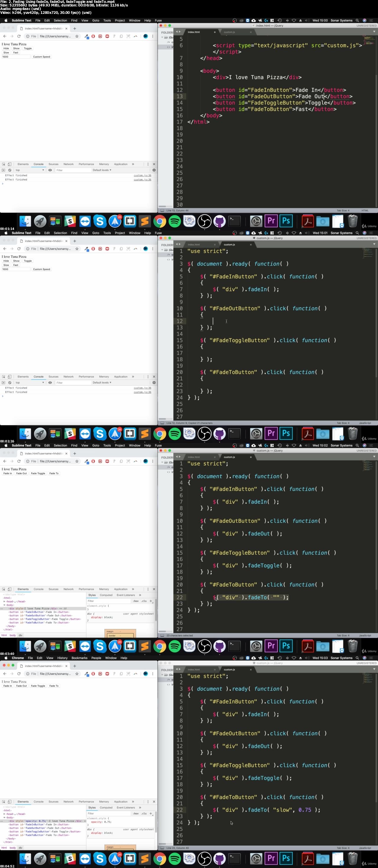This screenshot has height=868, width=378.
Task: Click bookmark star icon in 00:03:40 frame
Action: [x=77, y=461]
